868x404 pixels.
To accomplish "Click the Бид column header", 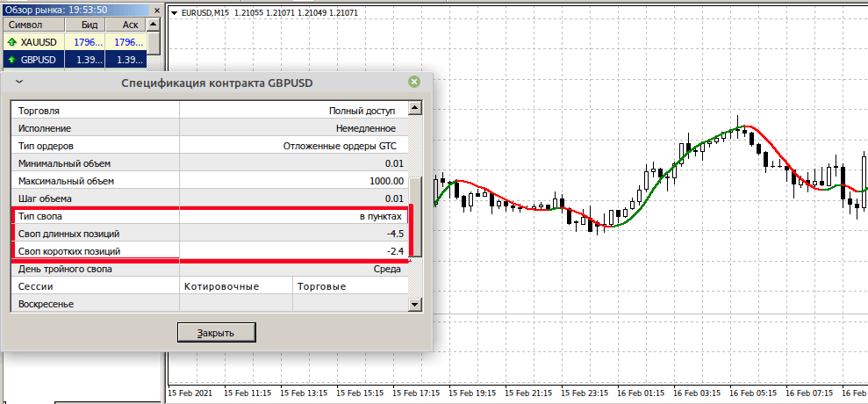I will click(89, 25).
